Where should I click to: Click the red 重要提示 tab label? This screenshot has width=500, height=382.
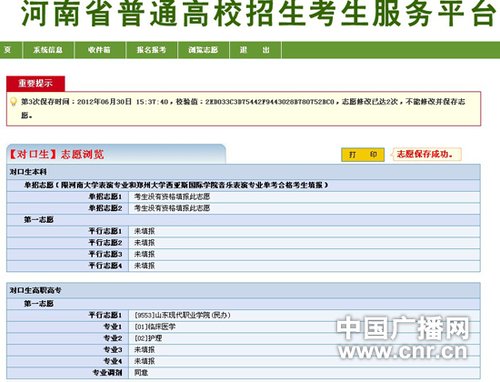[x=35, y=83]
